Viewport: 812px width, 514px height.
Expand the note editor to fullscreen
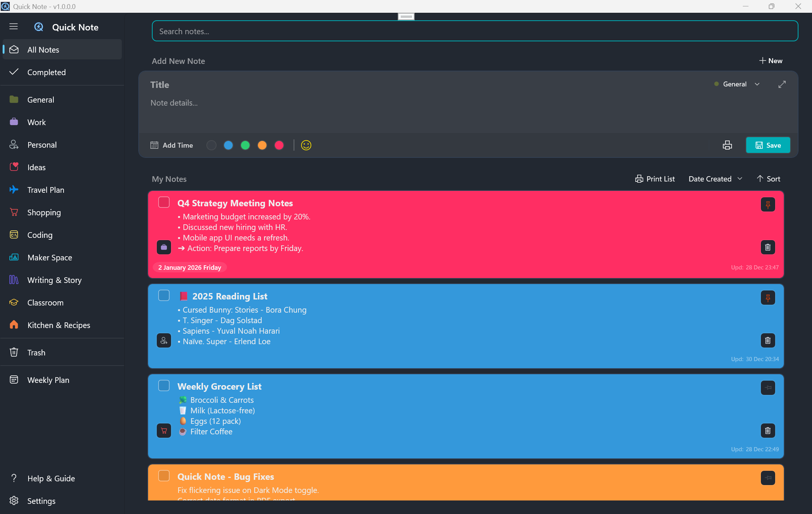[x=782, y=84]
